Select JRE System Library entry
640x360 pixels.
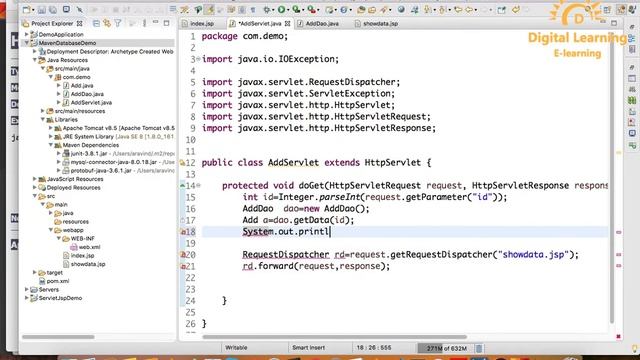tap(118, 137)
